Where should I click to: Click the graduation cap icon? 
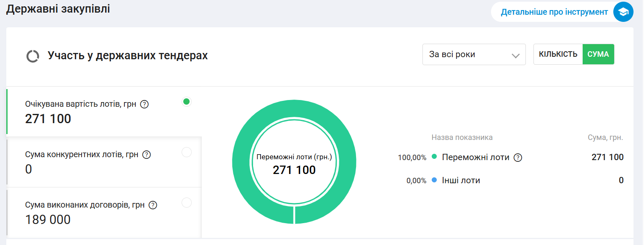coord(623,12)
